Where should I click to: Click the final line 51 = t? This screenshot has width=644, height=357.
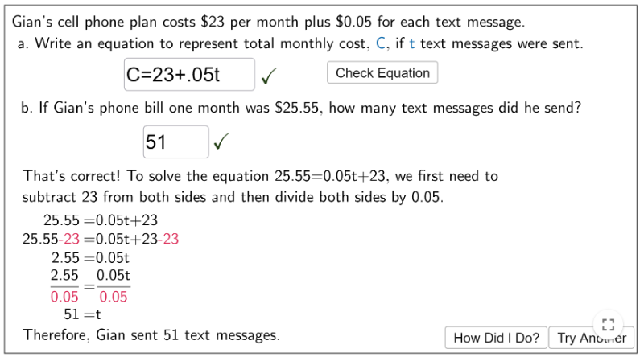coord(82,314)
